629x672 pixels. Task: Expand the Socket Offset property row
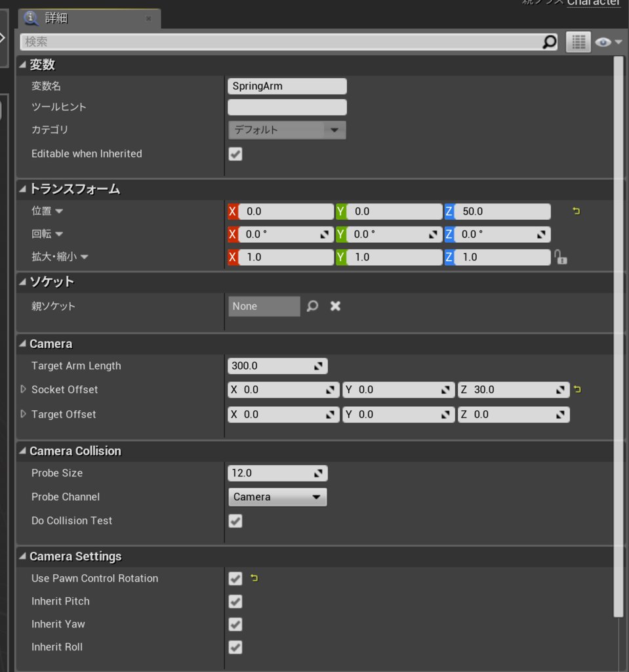tap(24, 389)
